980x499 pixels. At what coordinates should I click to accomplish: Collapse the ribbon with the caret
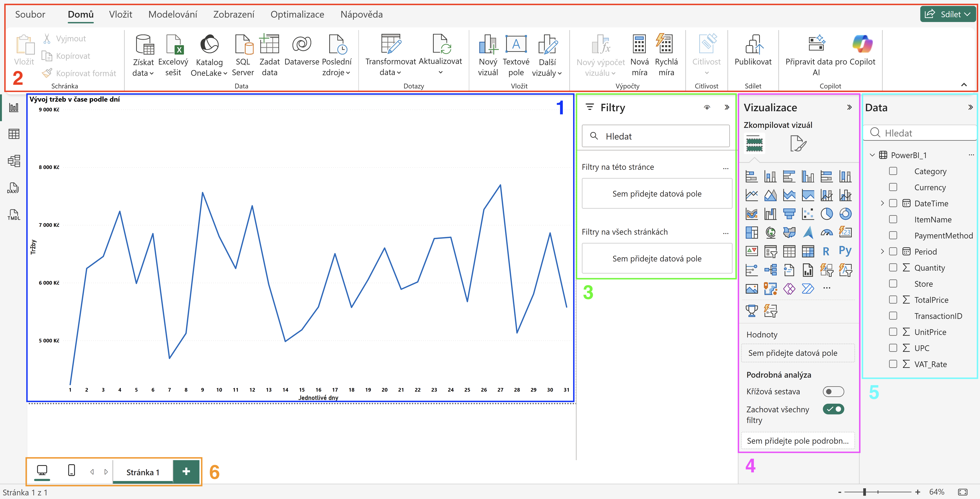[x=964, y=85]
